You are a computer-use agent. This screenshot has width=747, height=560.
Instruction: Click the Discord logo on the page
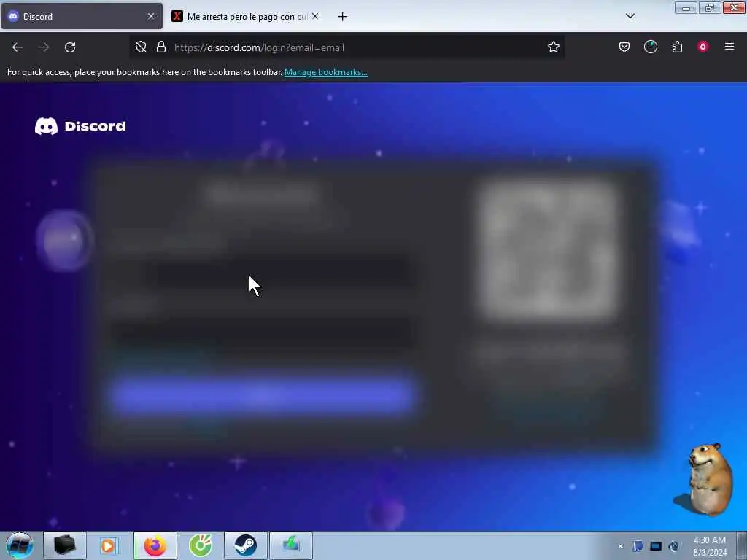pos(80,126)
